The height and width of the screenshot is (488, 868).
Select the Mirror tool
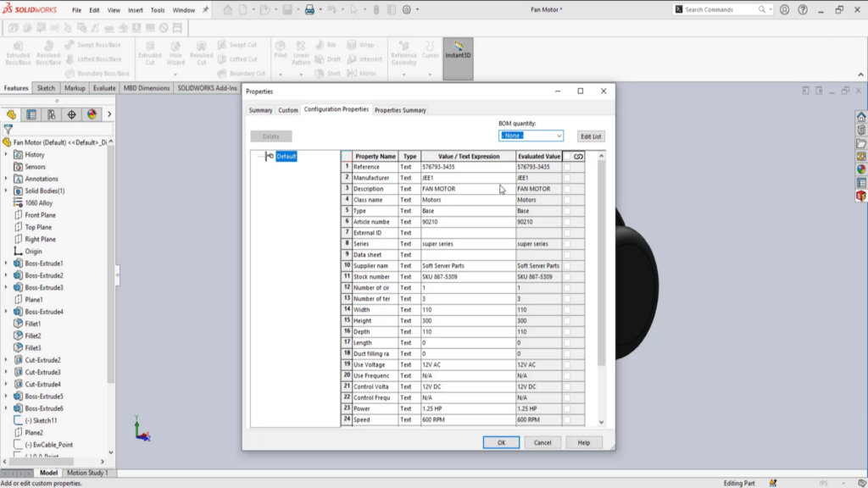364,74
